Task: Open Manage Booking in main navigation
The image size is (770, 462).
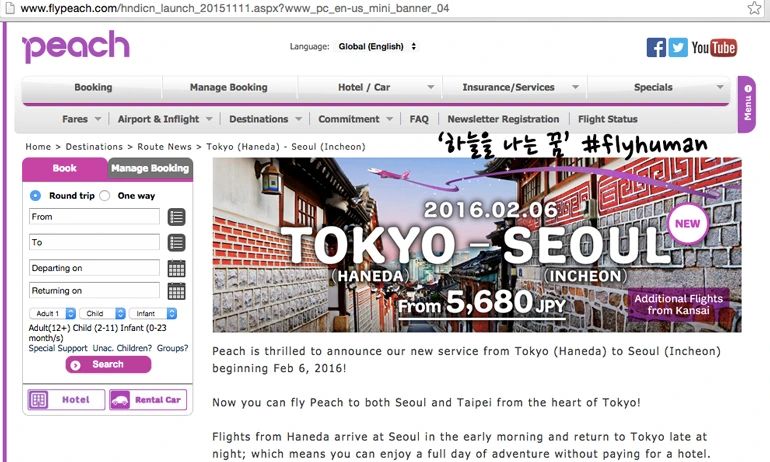Action: 229,87
